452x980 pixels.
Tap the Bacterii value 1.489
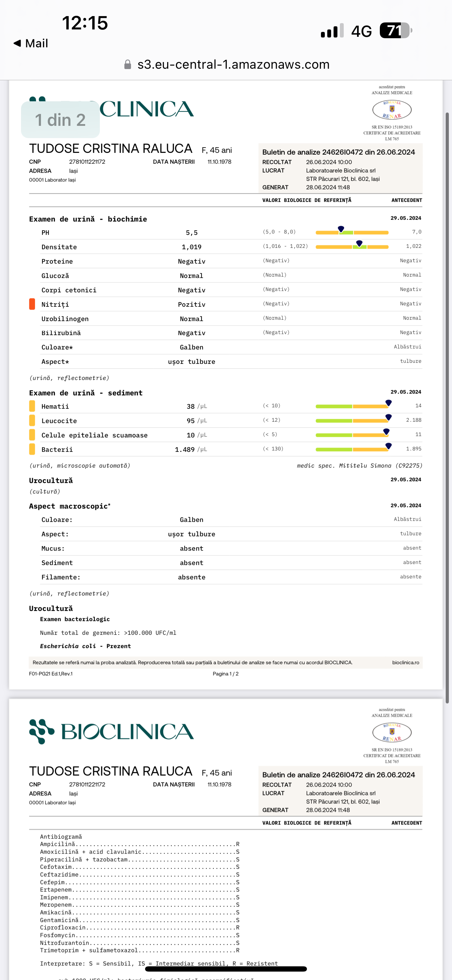coord(185,449)
